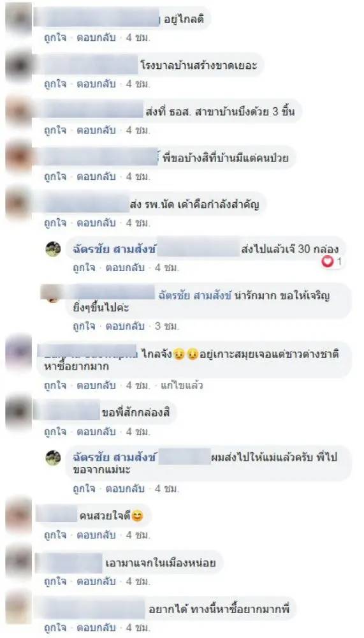Open ฉัตรชัย สามสังข์ profile name in 30 กล่อง reply
The image size is (364, 638).
click(114, 249)
